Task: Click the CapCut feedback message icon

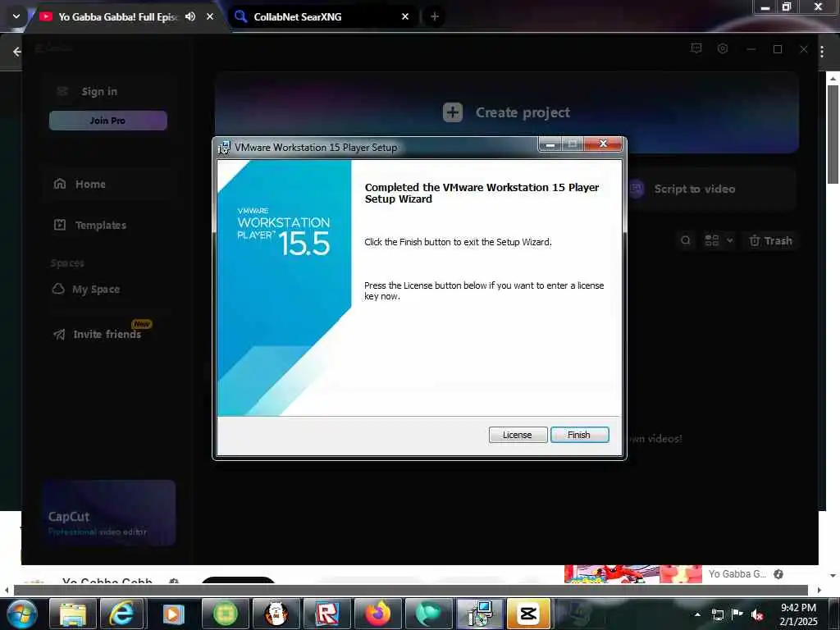Action: (x=696, y=48)
